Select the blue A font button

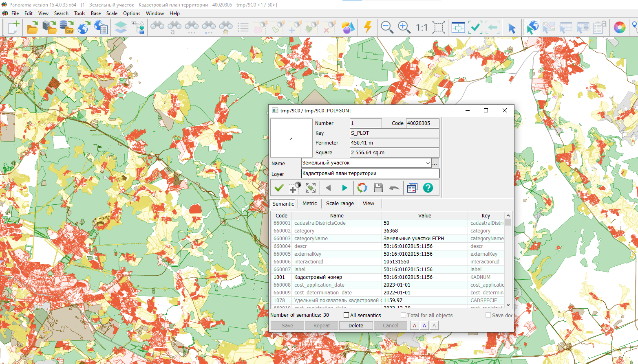(x=424, y=325)
